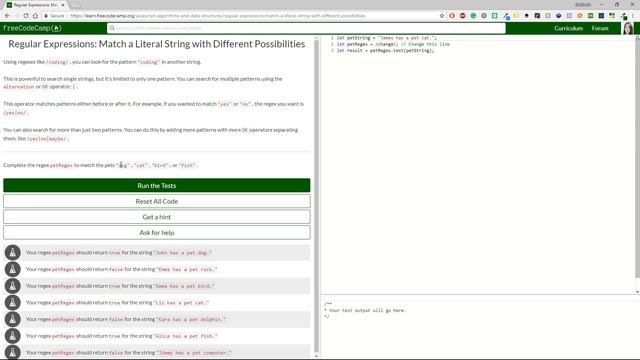Click the flask icon for 'pet bird' test
640x360 pixels.
[x=13, y=286]
